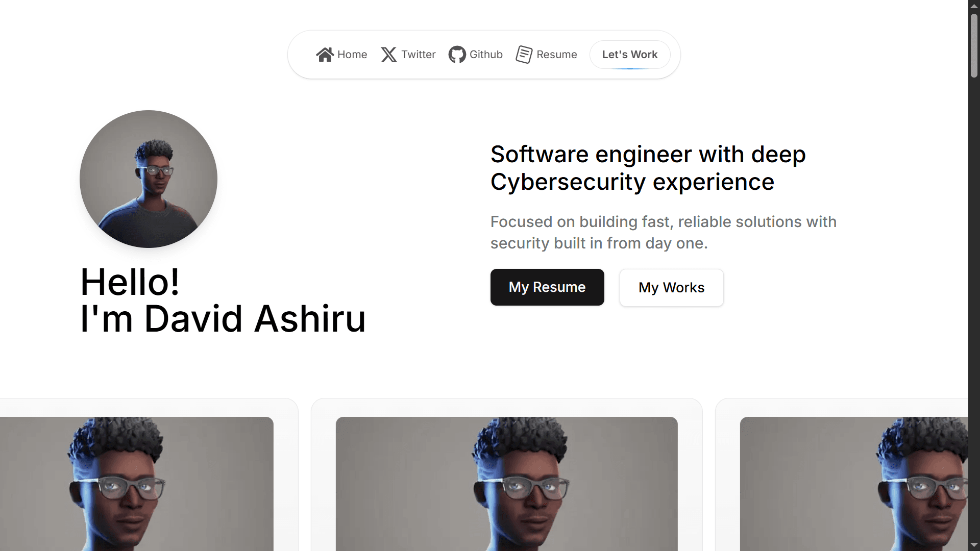Screen dimensions: 980x551
Task: Select the Resume nav text link
Action: coord(557,55)
